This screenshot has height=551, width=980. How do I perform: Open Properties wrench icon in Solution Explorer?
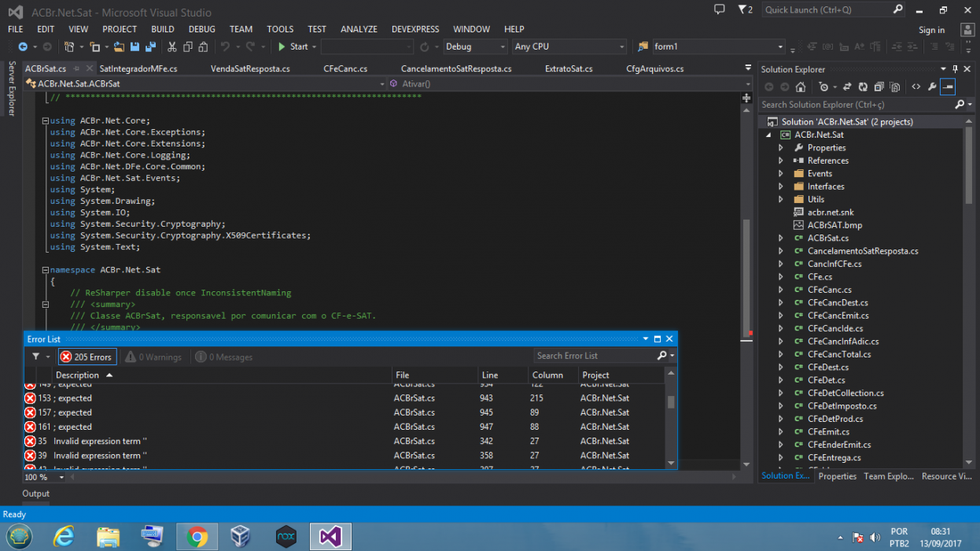coord(932,87)
